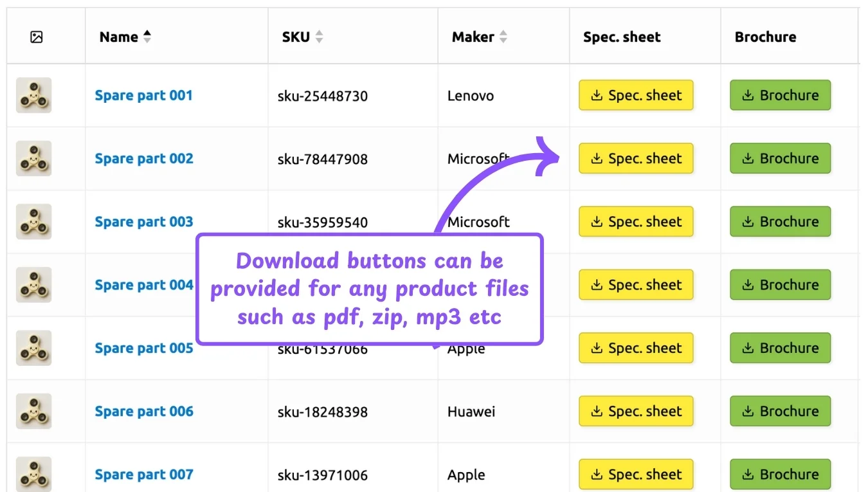
Task: Download Brochure for Spare part 004
Action: coord(781,285)
